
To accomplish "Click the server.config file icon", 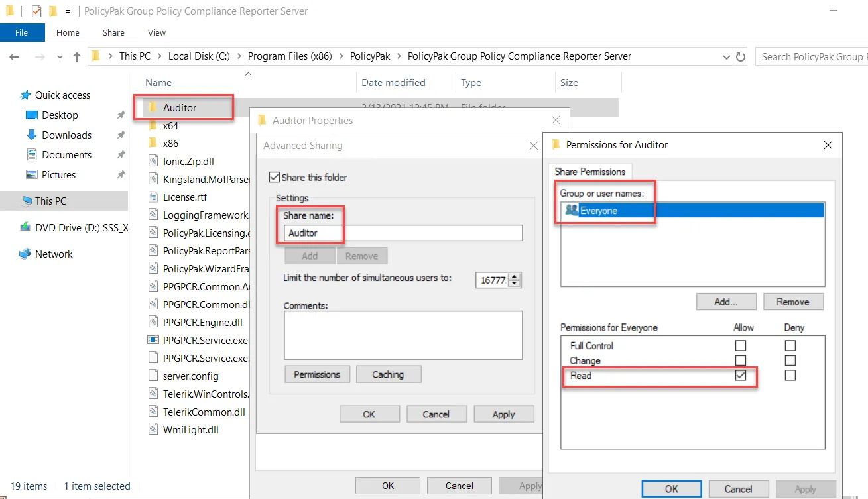I will pos(153,376).
